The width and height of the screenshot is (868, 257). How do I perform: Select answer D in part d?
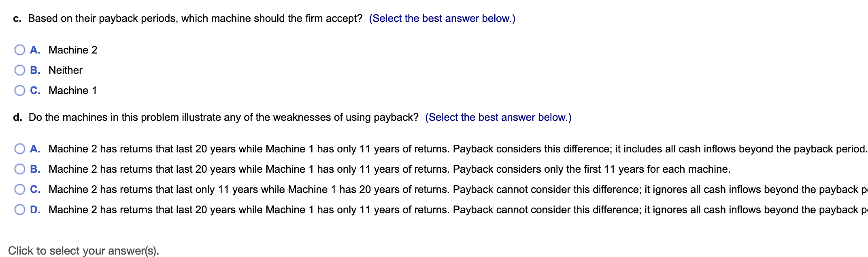coord(19,210)
